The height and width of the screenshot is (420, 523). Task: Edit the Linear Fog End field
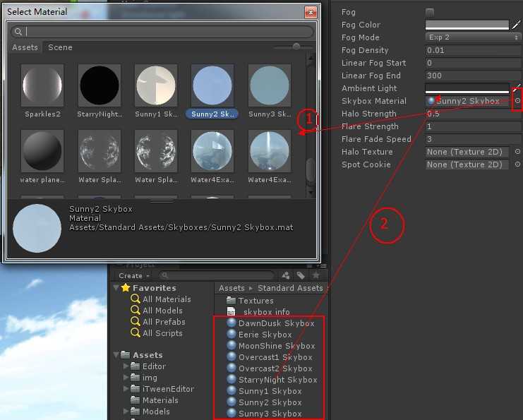click(473, 76)
